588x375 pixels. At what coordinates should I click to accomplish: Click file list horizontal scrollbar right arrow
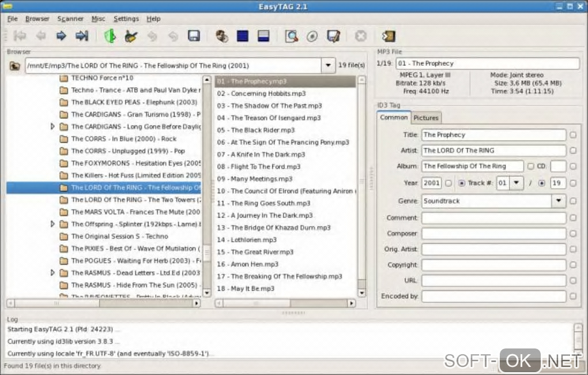pyautogui.click(x=352, y=303)
